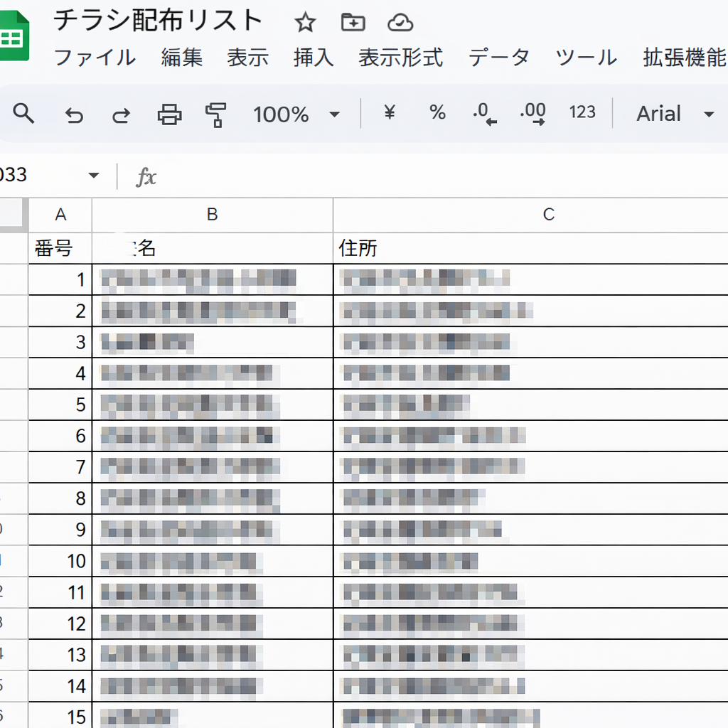Apply percent number format
Image resolution: width=728 pixels, height=728 pixels.
pos(437,112)
